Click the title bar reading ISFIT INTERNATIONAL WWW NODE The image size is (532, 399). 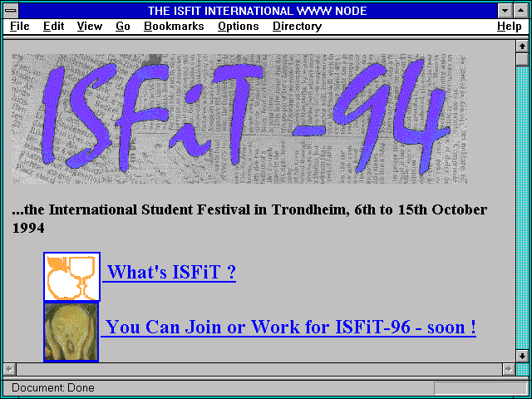click(x=258, y=11)
